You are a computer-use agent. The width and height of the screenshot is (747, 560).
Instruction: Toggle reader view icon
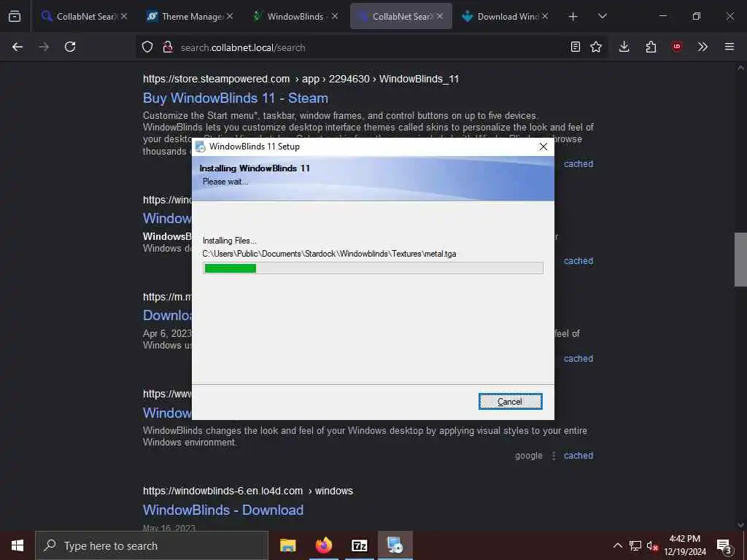tap(576, 47)
